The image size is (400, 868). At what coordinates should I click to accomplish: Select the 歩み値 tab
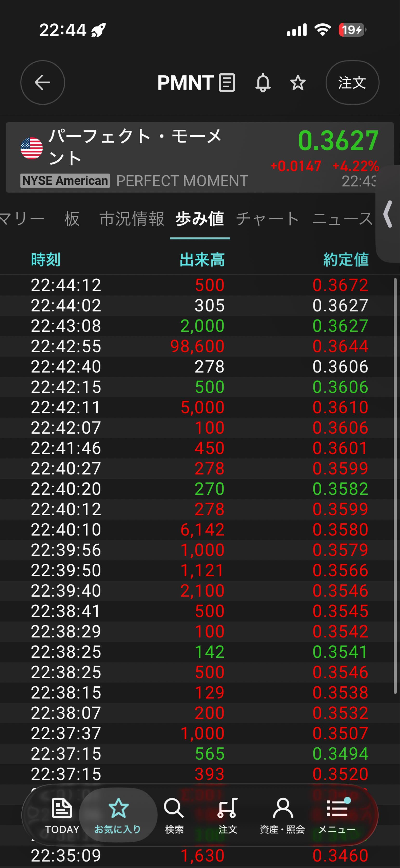200,219
